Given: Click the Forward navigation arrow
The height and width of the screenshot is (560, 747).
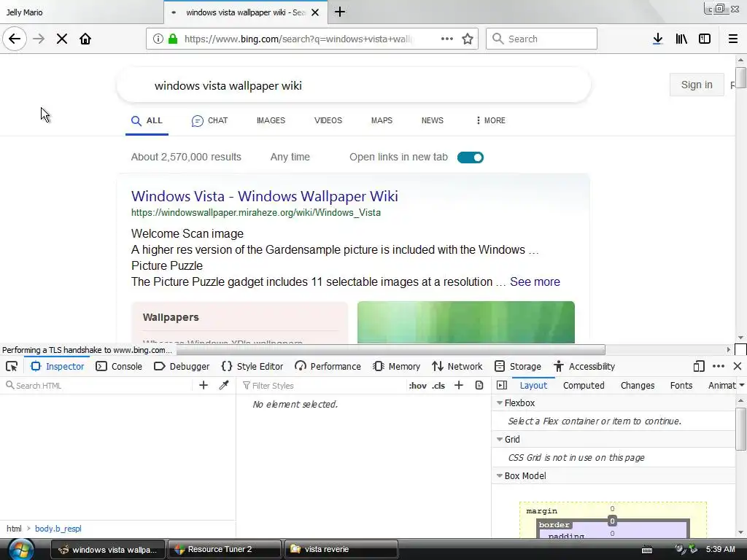Looking at the screenshot, I should [39, 39].
